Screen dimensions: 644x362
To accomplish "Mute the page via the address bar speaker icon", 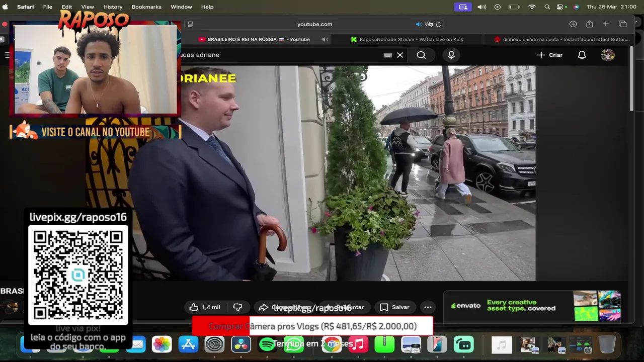I will coord(419,24).
